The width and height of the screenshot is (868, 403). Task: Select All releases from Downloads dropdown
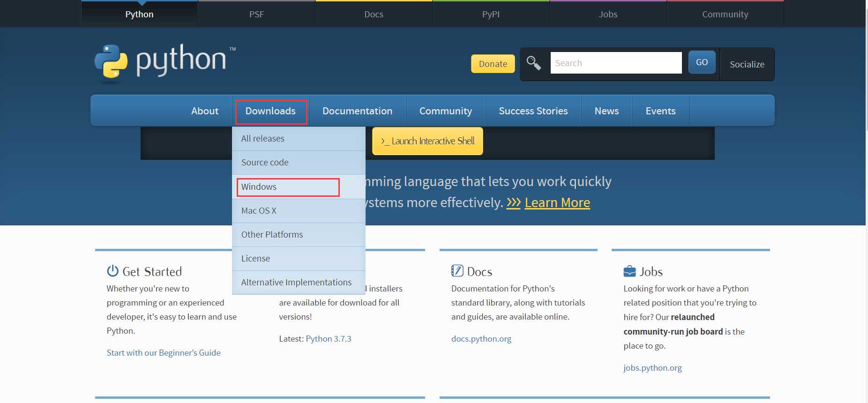tap(299, 139)
